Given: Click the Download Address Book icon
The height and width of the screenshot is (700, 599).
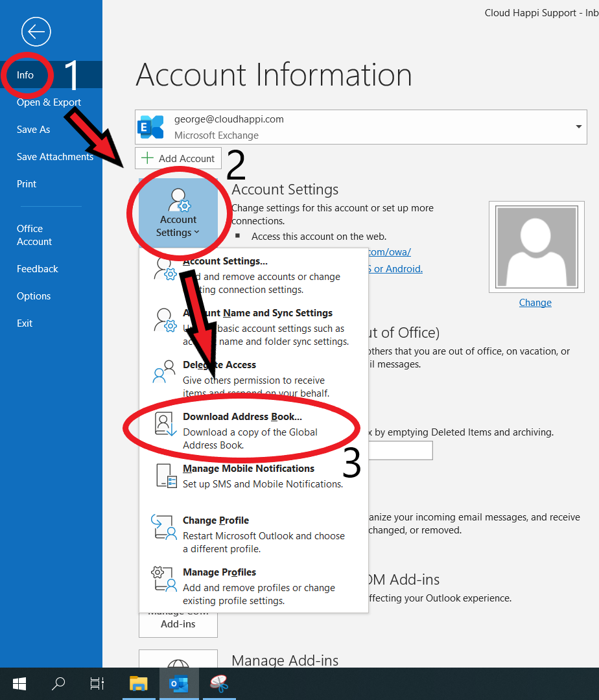Looking at the screenshot, I should (x=165, y=424).
